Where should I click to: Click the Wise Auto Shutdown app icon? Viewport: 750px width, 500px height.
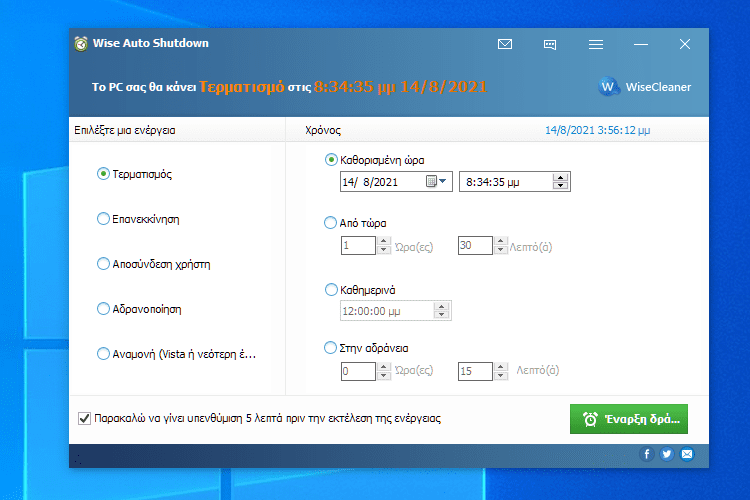[x=80, y=44]
